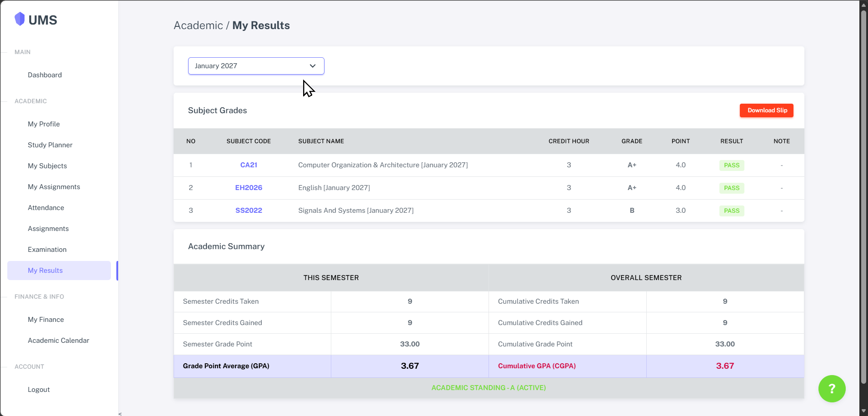The width and height of the screenshot is (868, 416).
Task: Collapse sidebar using the small arrow at bottom
Action: (x=120, y=414)
